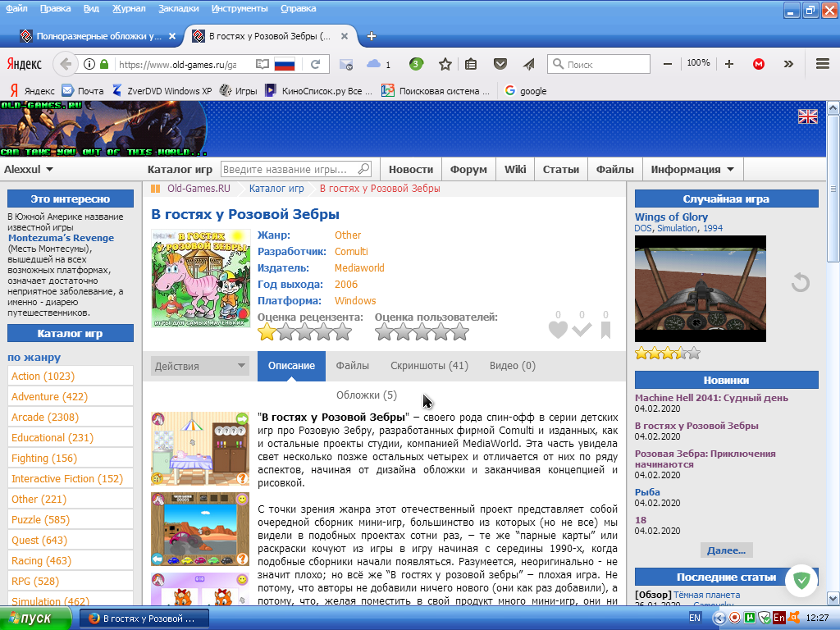Open the Arcade (2308) genre

45,417
